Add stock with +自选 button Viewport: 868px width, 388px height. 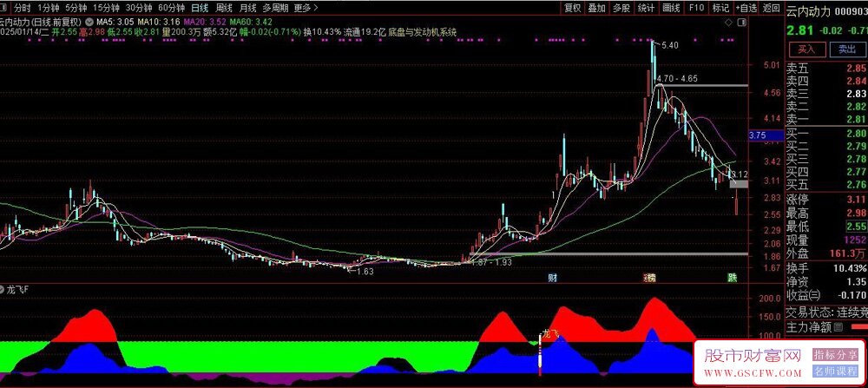(x=746, y=8)
